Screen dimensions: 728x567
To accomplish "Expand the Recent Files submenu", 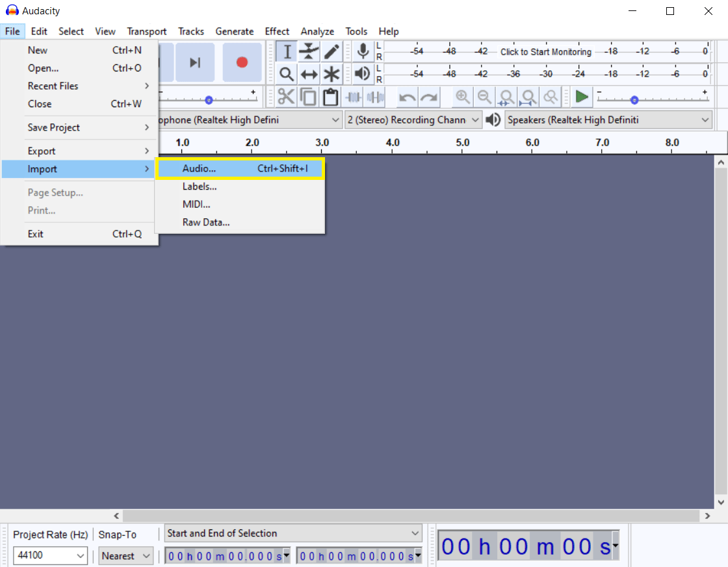I will point(80,86).
